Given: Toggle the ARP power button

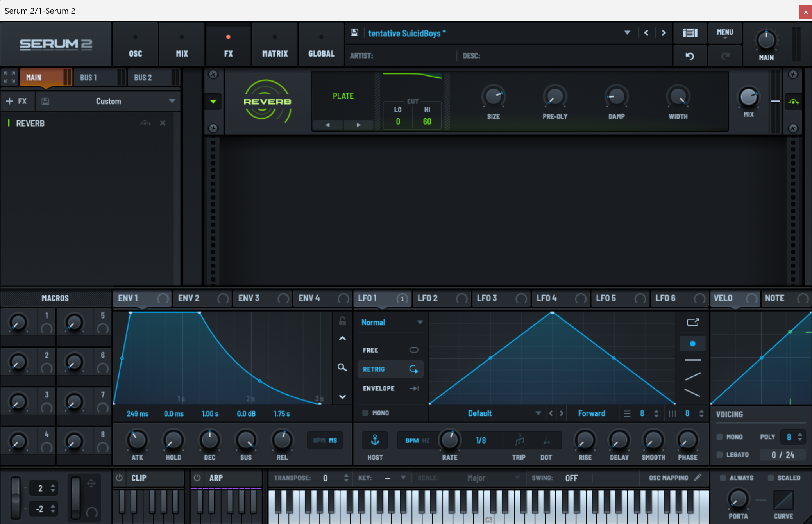Looking at the screenshot, I should pyautogui.click(x=197, y=478).
